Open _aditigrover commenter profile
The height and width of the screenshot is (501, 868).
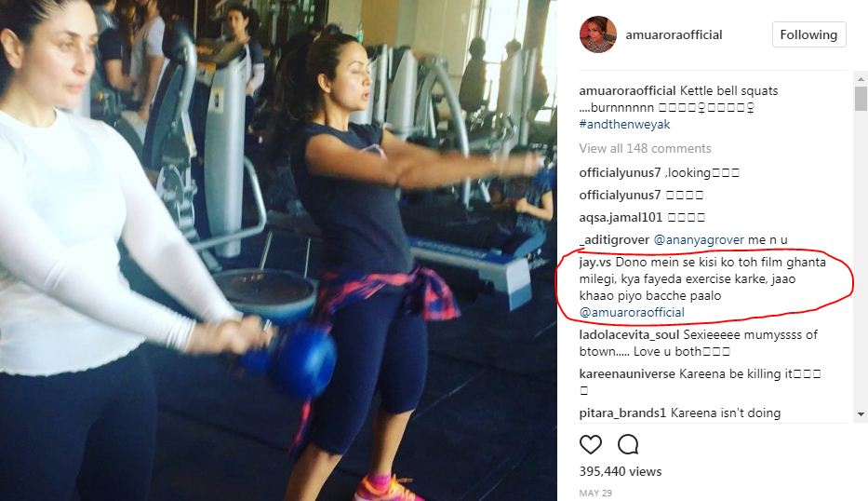pyautogui.click(x=614, y=240)
